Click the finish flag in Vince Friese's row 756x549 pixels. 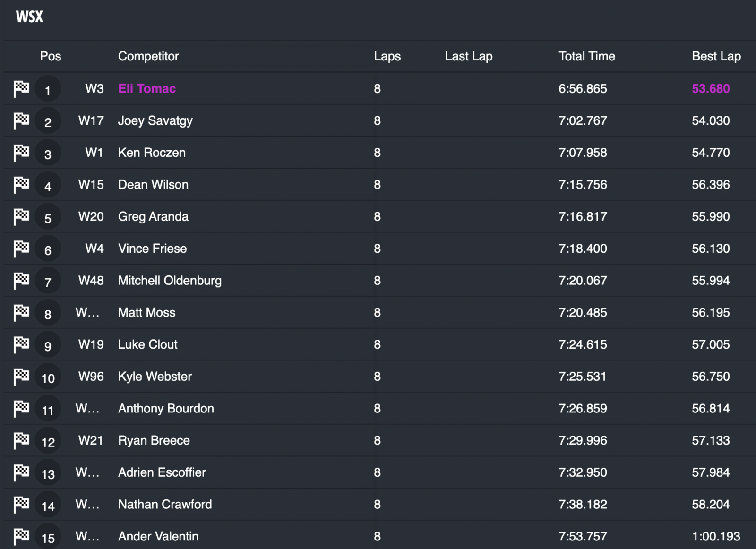click(x=21, y=249)
